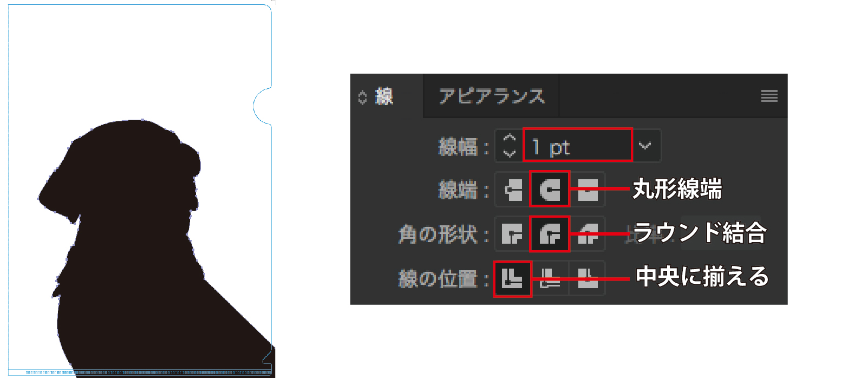
Task: Open the stroke panel hamburger menu
Action: click(769, 96)
